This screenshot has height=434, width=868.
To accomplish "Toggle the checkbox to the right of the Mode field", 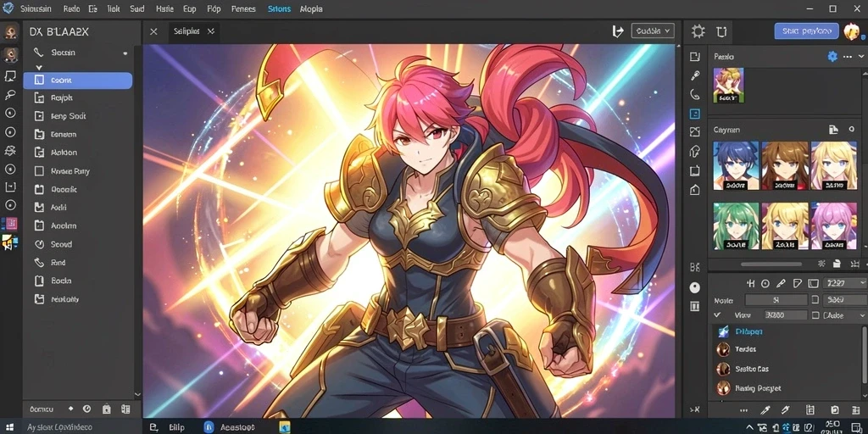I will (815, 300).
